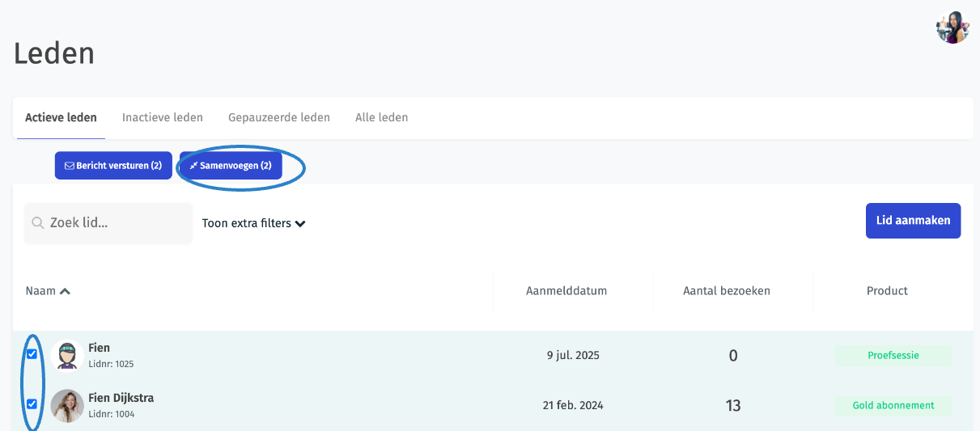Click the search magnifier icon
Image resolution: width=980 pixels, height=431 pixels.
pyautogui.click(x=37, y=223)
